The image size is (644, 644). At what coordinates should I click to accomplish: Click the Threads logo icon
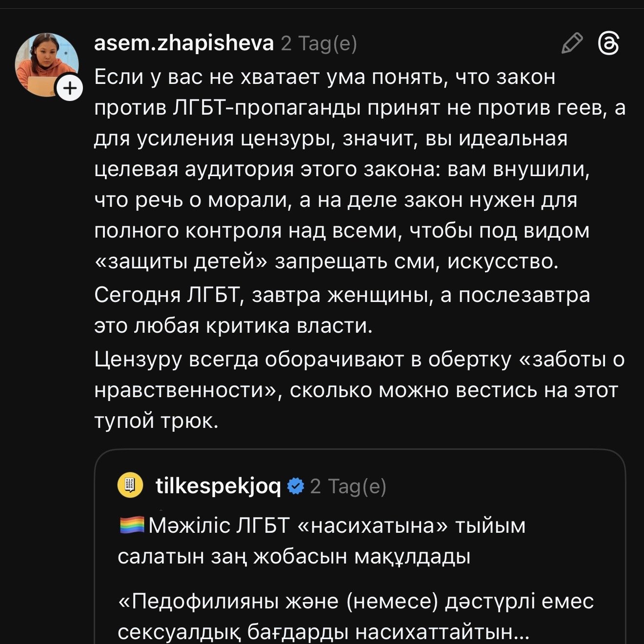[609, 43]
